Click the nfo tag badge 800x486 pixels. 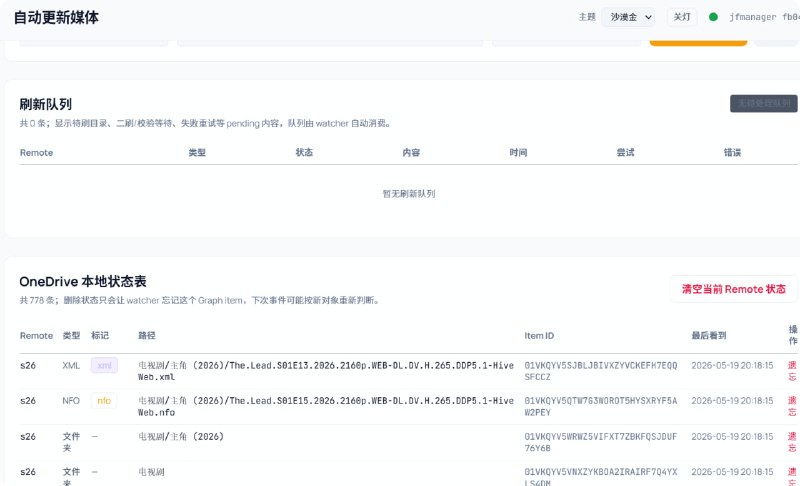coord(104,400)
